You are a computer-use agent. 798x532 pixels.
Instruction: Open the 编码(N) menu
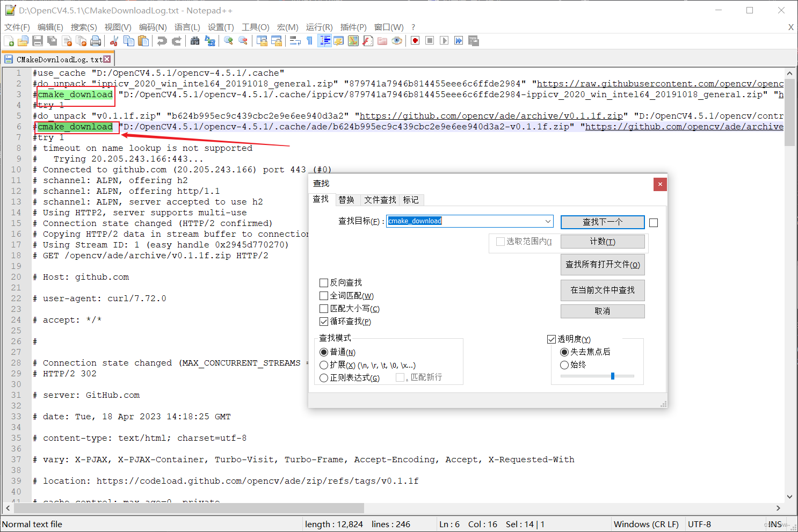point(153,27)
